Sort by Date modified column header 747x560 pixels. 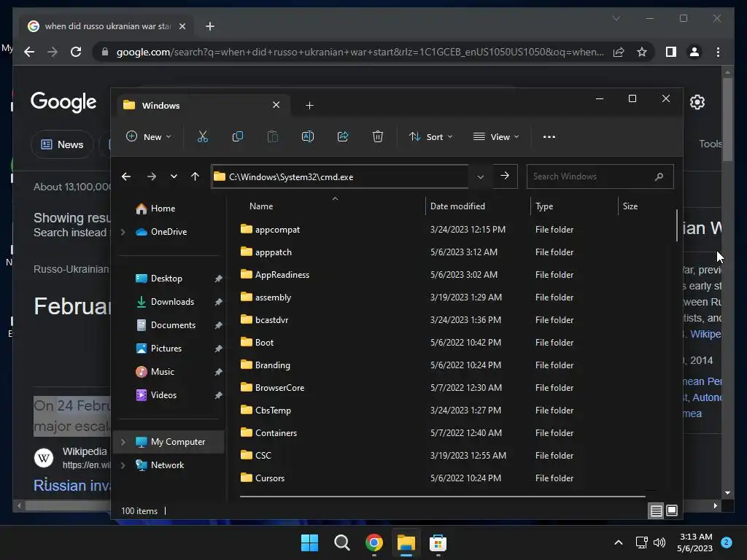[x=457, y=206]
